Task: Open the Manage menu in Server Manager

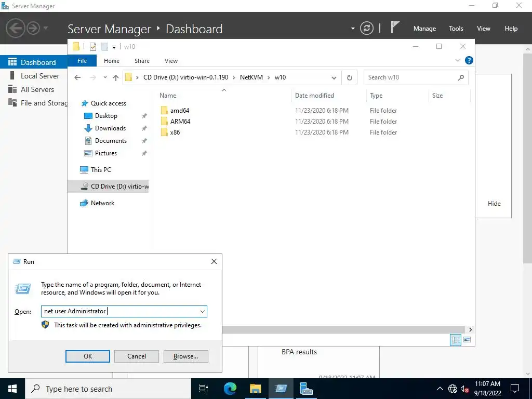Action: (x=424, y=29)
